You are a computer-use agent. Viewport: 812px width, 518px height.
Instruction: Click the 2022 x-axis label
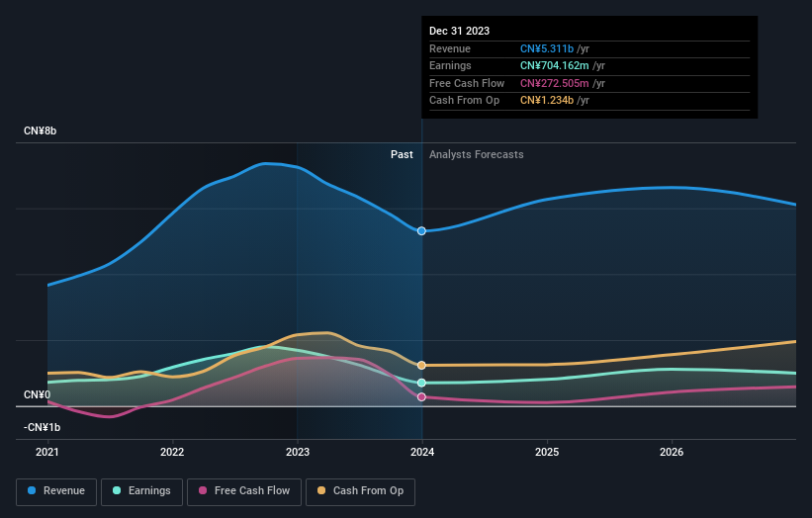point(172,453)
